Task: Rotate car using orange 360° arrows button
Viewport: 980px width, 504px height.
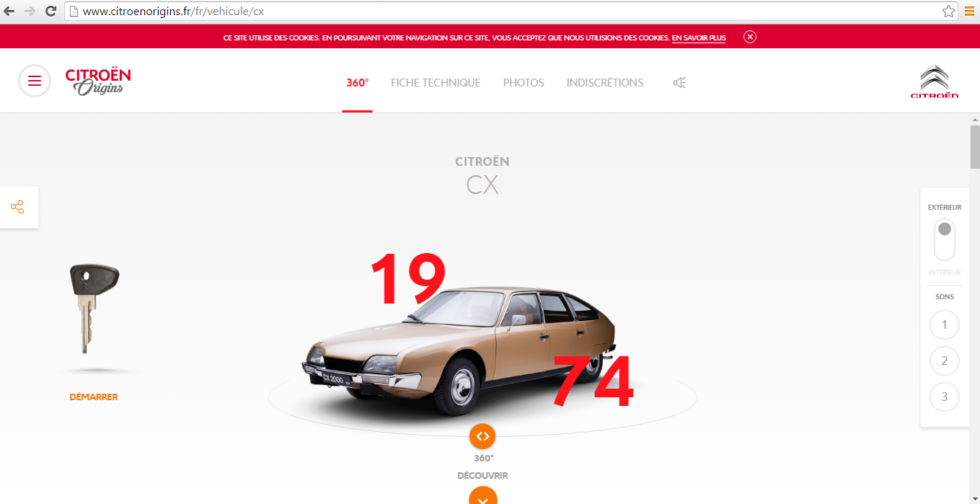Action: click(482, 436)
